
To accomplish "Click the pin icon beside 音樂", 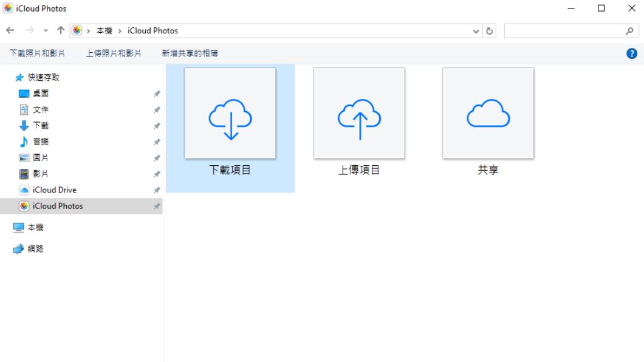I will pos(157,142).
